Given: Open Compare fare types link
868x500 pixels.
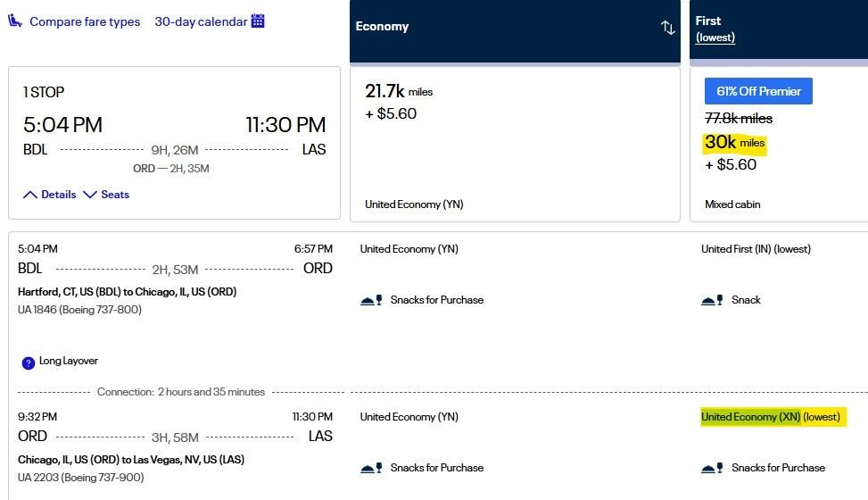Looking at the screenshot, I should [85, 21].
